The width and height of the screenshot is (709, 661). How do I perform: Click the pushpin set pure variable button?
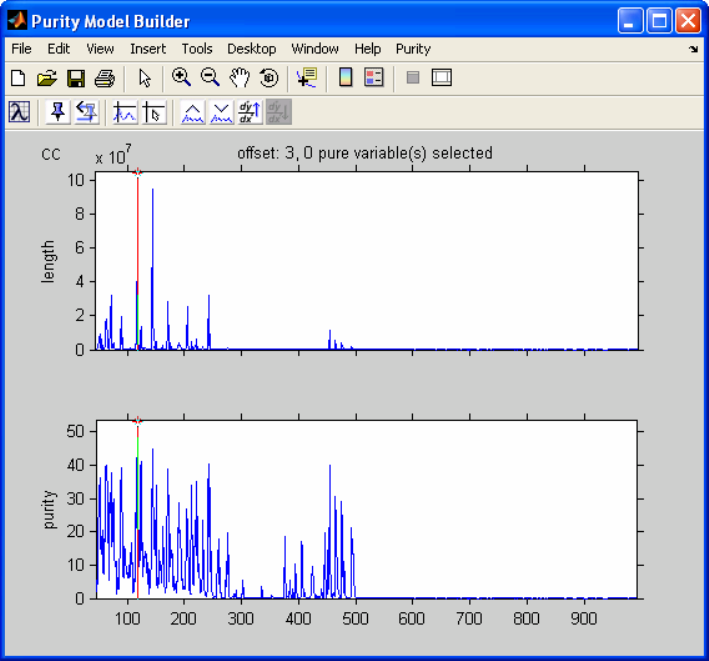tap(57, 113)
